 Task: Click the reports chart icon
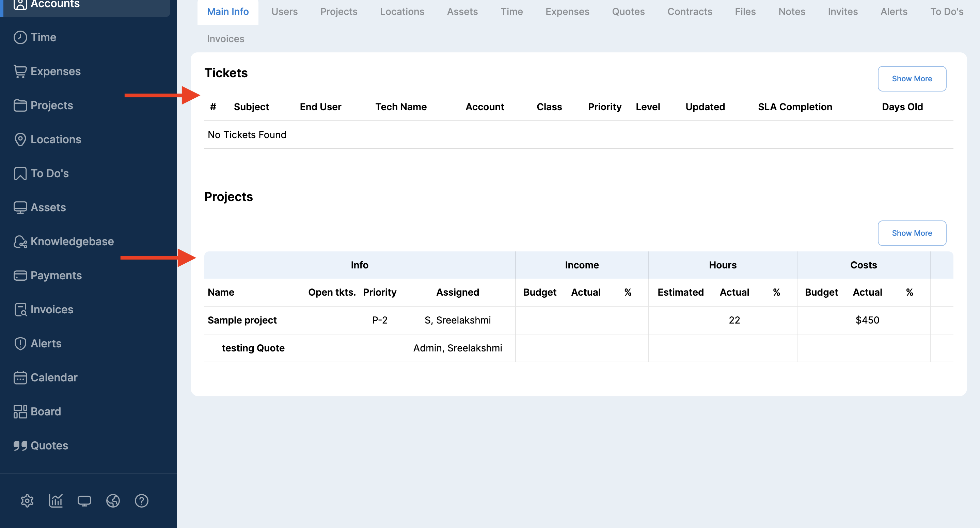(x=56, y=501)
